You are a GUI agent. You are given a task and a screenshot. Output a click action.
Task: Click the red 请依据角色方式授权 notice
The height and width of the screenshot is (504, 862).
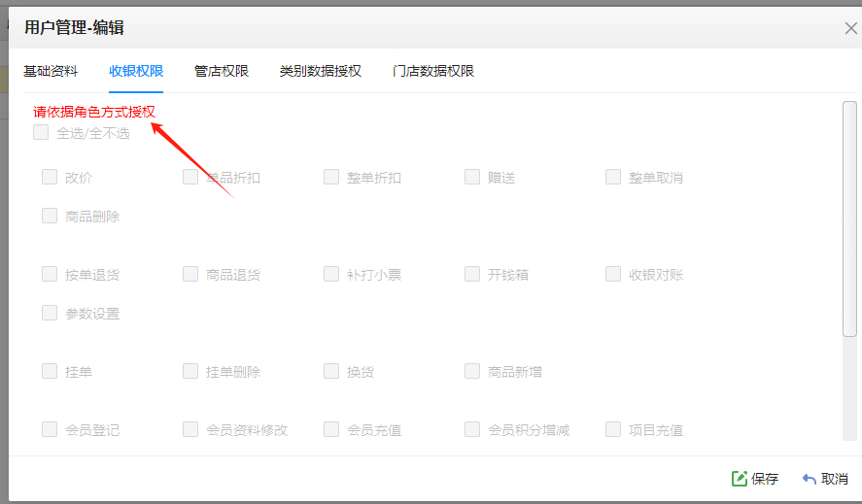[94, 112]
